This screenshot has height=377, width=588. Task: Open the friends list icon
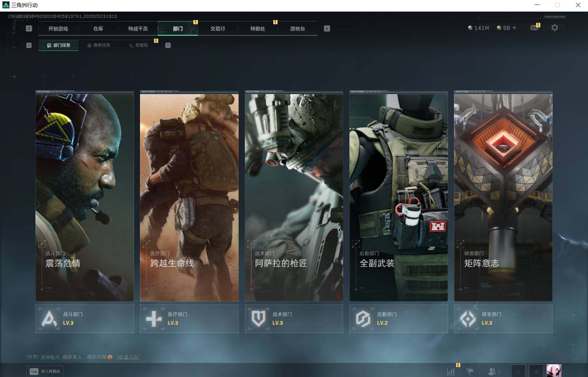pyautogui.click(x=494, y=371)
